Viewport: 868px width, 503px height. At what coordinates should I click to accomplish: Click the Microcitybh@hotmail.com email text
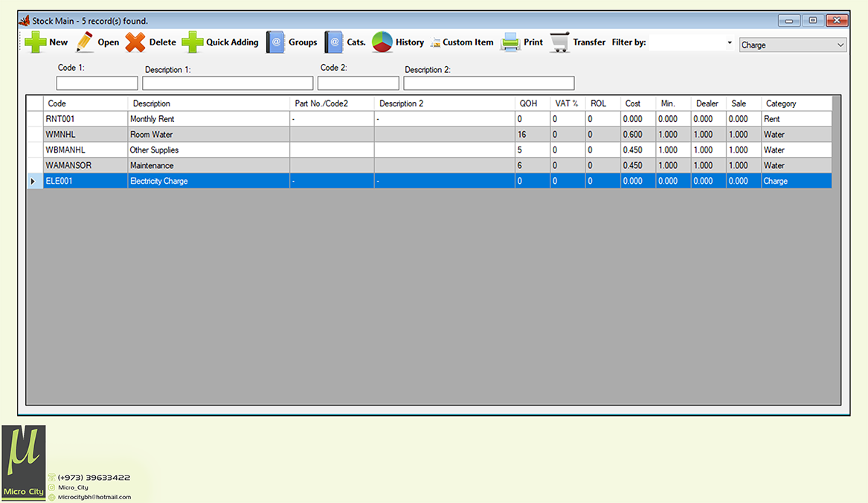(x=94, y=497)
